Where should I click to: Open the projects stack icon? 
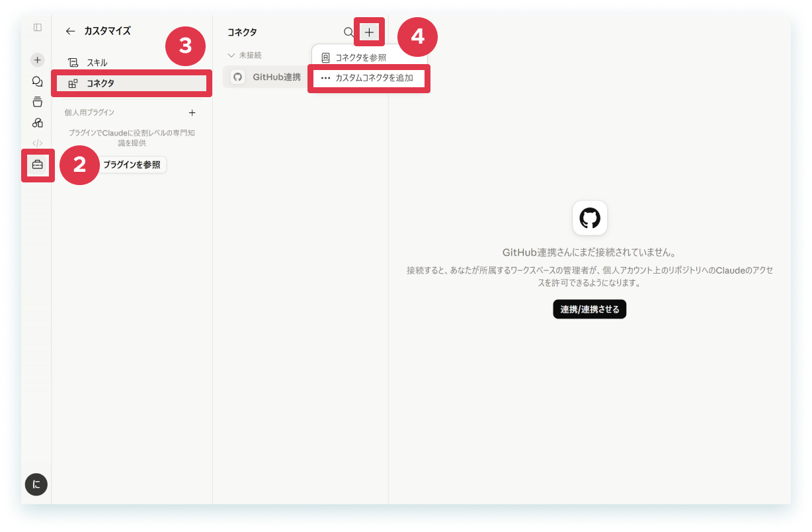(37, 102)
